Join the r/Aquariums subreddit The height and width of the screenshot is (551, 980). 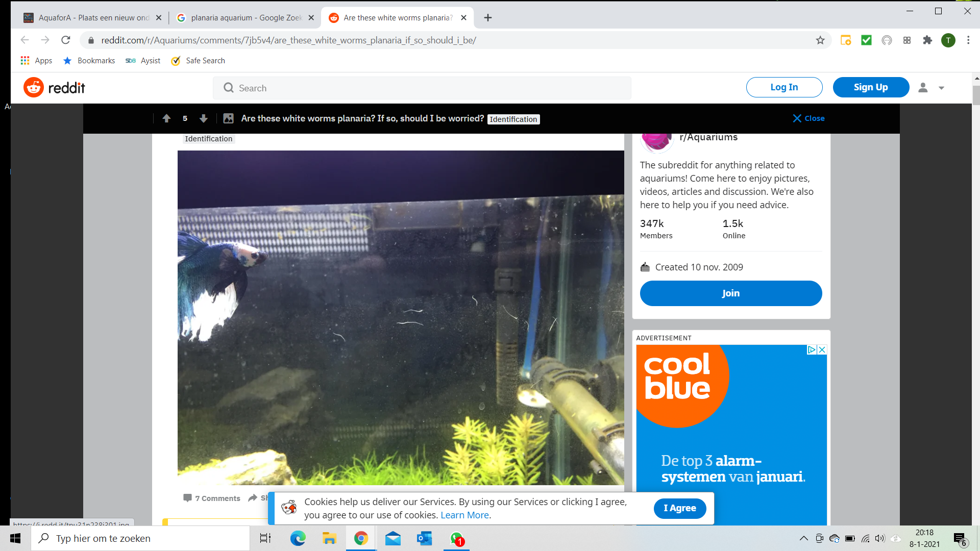click(x=730, y=293)
